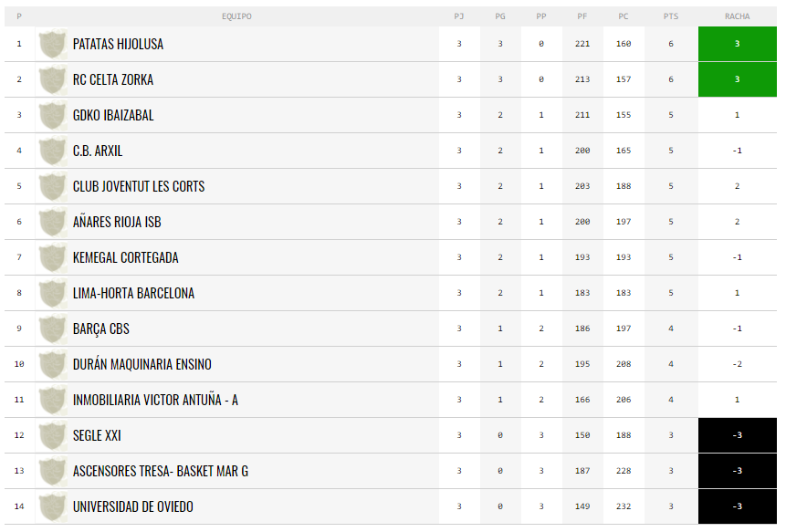Click the black streak cell for SEGLE XXI
The height and width of the screenshot is (532, 786).
tap(738, 435)
